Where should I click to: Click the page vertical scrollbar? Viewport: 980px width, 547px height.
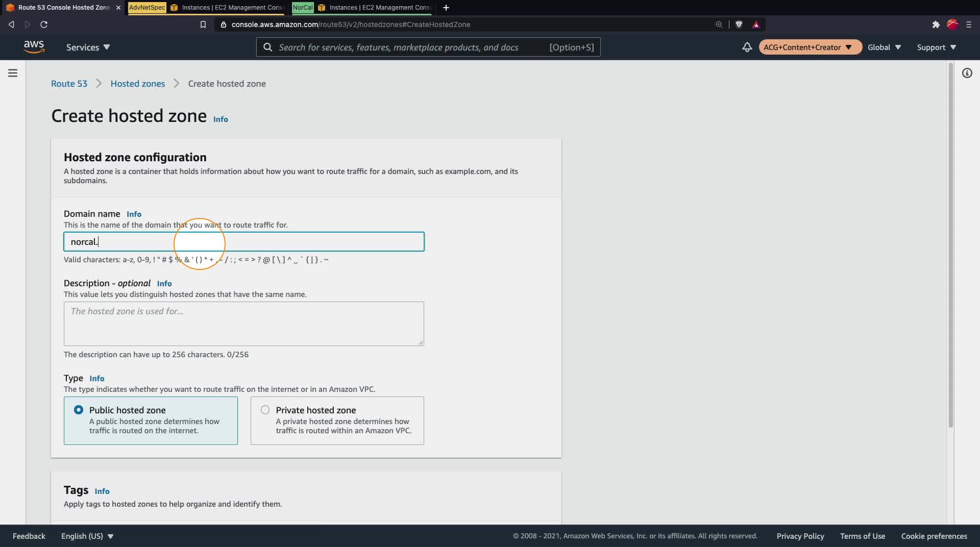coord(950,245)
